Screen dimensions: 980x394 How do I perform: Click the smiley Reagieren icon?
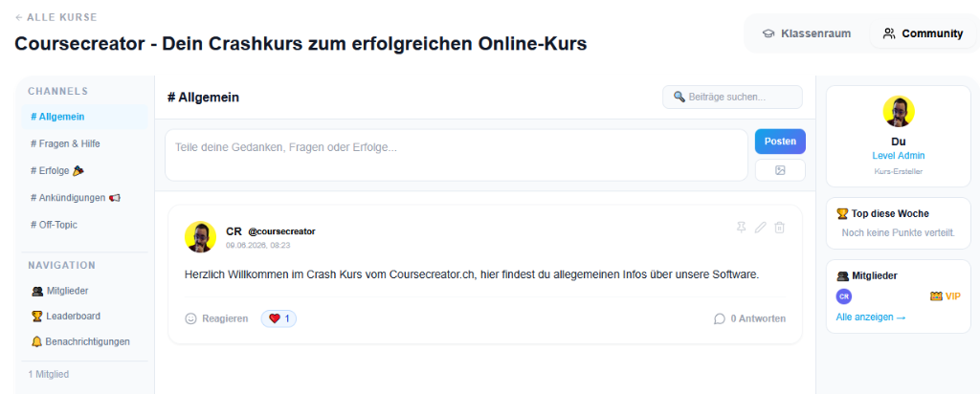[190, 318]
